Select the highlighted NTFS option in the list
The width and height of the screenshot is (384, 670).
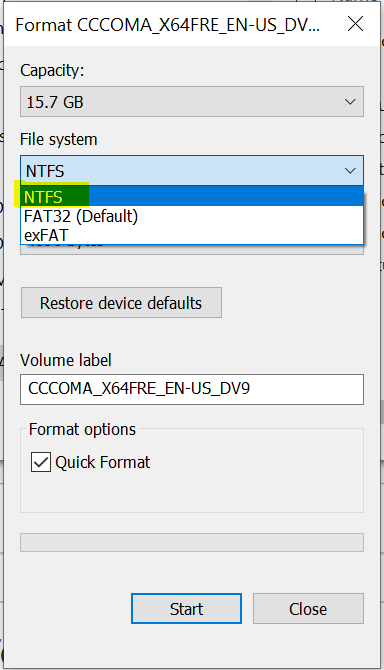click(x=192, y=197)
